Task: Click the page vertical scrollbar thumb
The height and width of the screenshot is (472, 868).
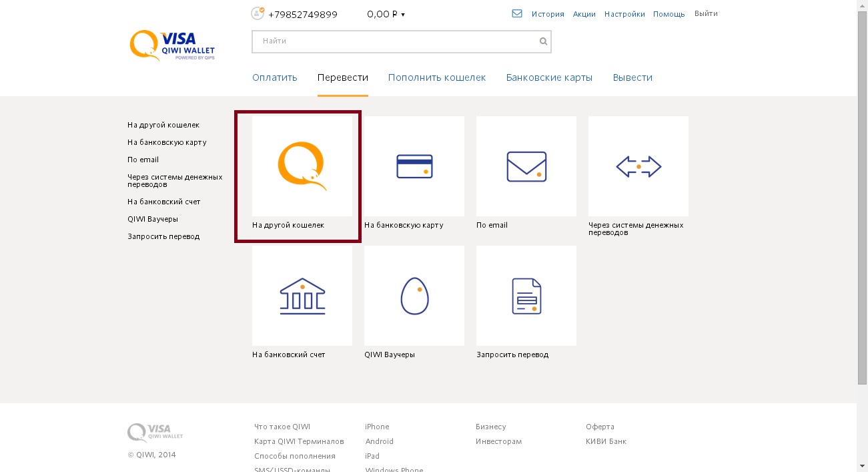Action: (x=862, y=198)
